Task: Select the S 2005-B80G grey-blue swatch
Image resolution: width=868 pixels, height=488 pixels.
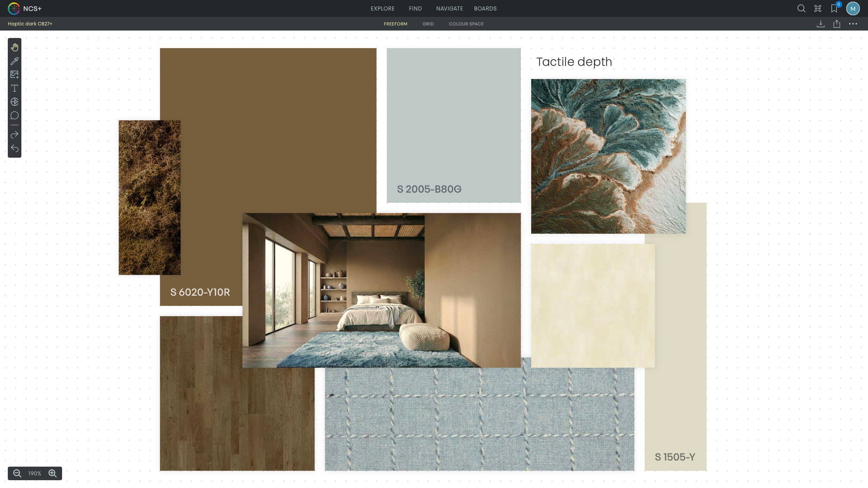Action: 454,125
